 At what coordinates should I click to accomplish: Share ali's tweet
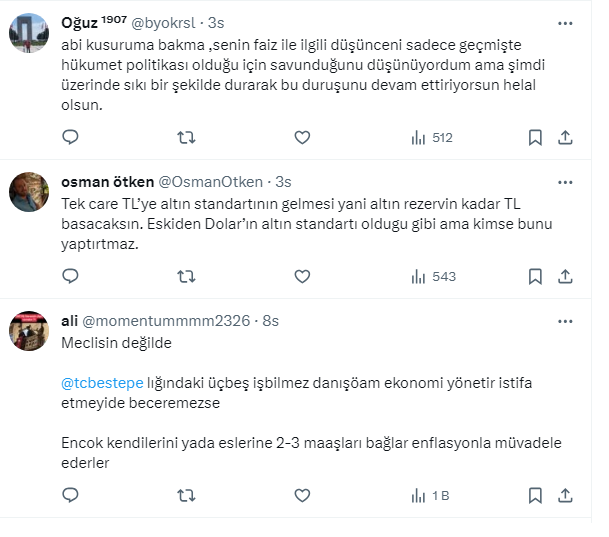[x=564, y=494]
